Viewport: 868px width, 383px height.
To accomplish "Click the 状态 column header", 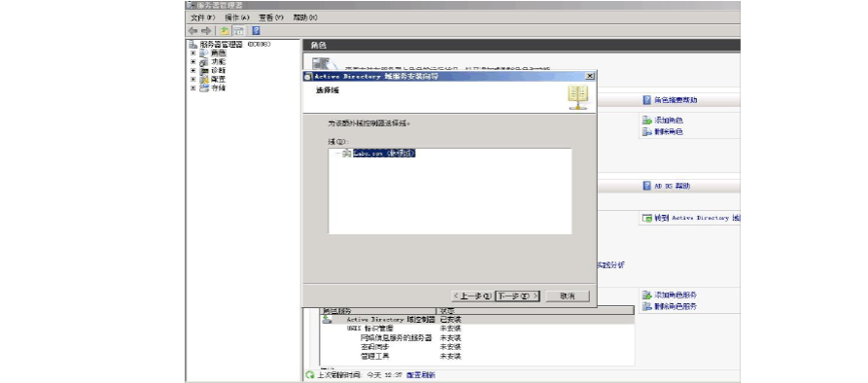I will pyautogui.click(x=536, y=311).
